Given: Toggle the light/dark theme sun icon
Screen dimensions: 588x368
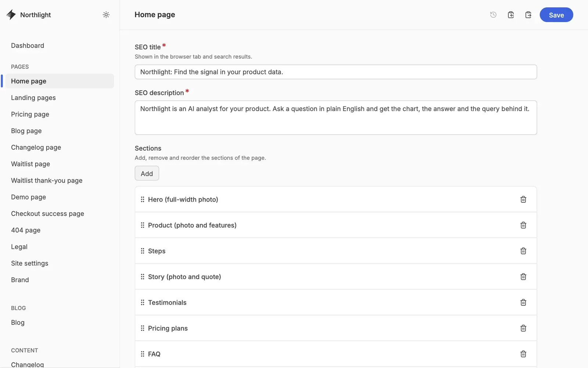Looking at the screenshot, I should 106,15.
